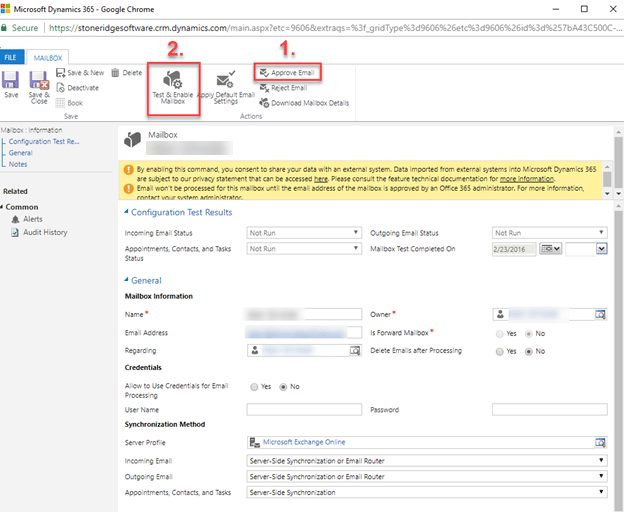The width and height of the screenshot is (624, 512).
Task: Download Mailbox Details
Action: (304, 103)
